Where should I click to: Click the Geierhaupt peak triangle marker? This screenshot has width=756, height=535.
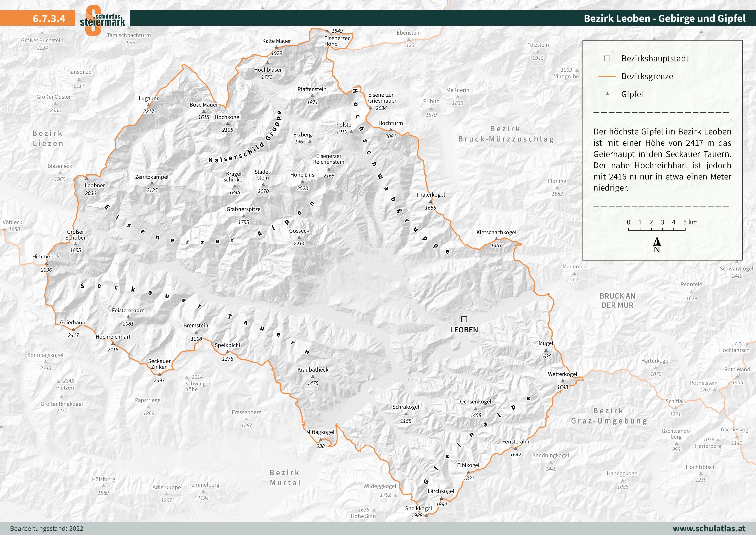click(73, 329)
